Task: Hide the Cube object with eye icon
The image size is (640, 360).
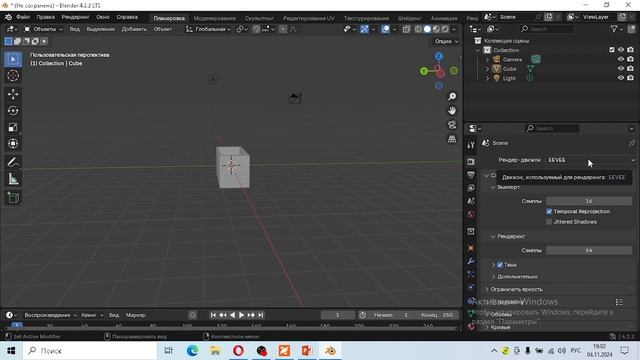Action: click(621, 69)
